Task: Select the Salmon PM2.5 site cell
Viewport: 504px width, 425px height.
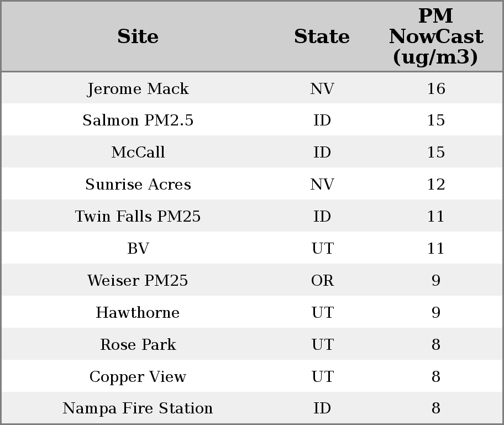Action: tap(138, 120)
